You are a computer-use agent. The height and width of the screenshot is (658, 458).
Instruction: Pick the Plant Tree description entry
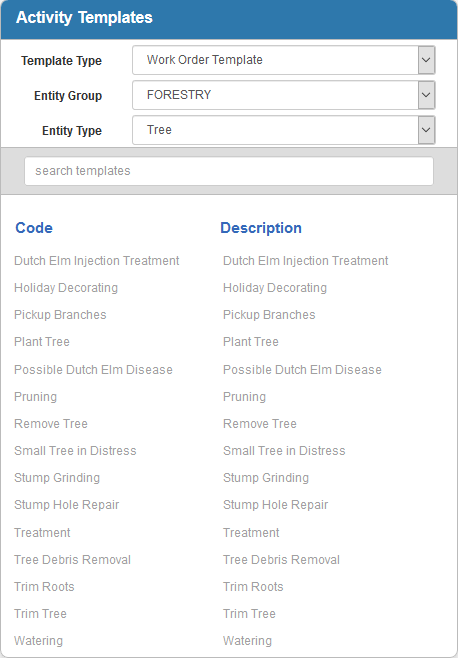(x=251, y=342)
